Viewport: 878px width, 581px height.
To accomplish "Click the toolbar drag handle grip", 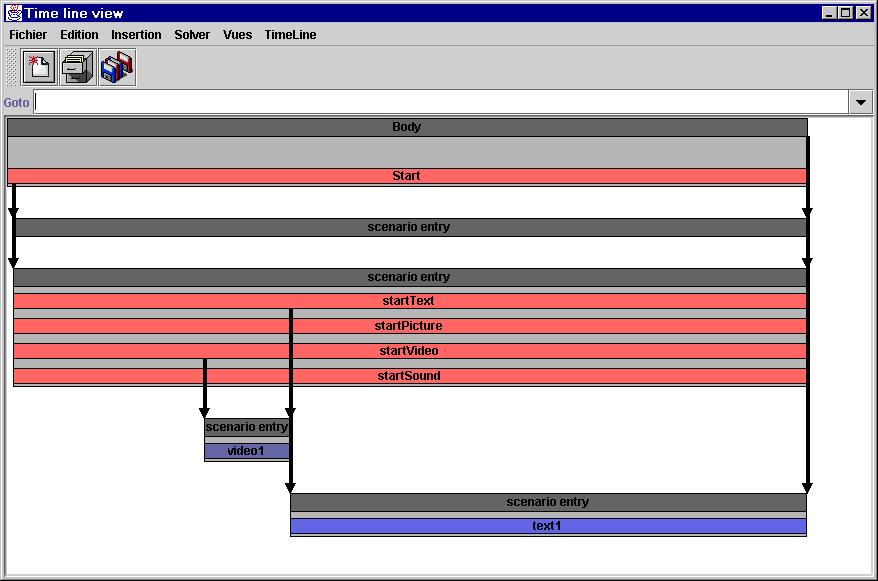I will pyautogui.click(x=12, y=67).
